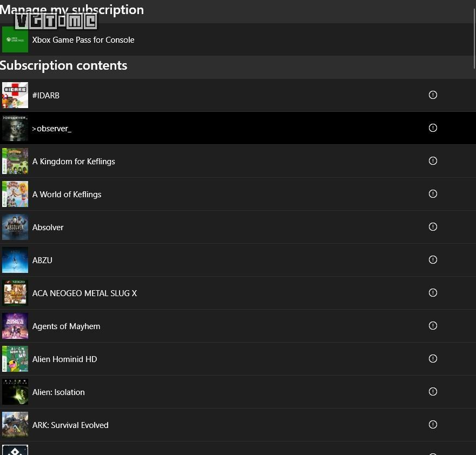Select the #IDARB game thumbnail

point(15,95)
